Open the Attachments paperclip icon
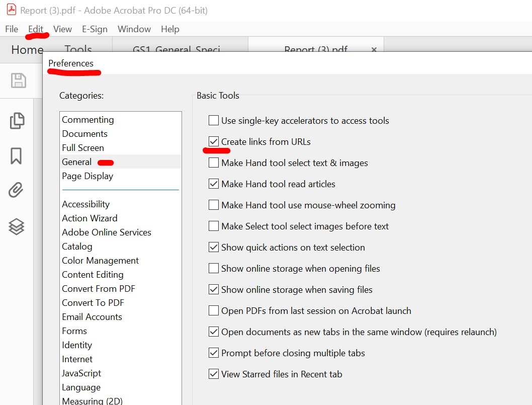This screenshot has height=405, width=532. [x=16, y=190]
